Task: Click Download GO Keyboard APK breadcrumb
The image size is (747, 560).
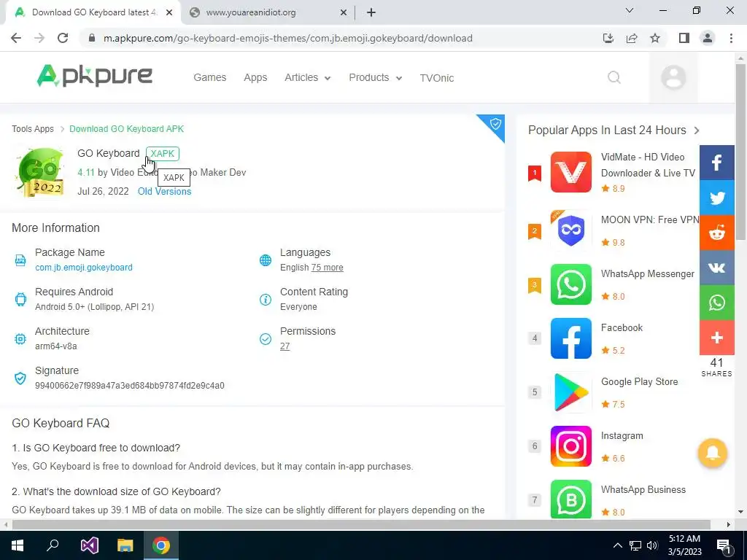Action: [x=126, y=129]
